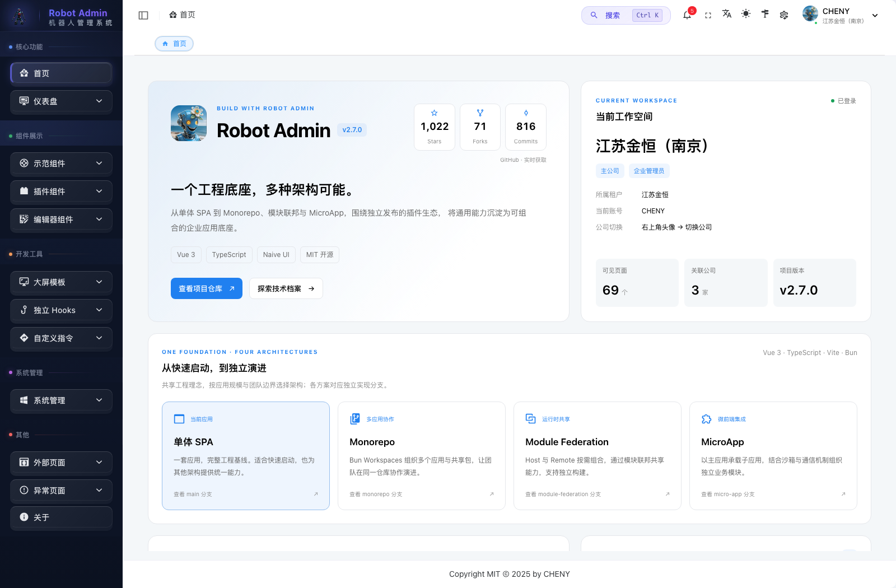
Task: Expand 编辑器组件 chevron in sidebar
Action: click(x=99, y=220)
